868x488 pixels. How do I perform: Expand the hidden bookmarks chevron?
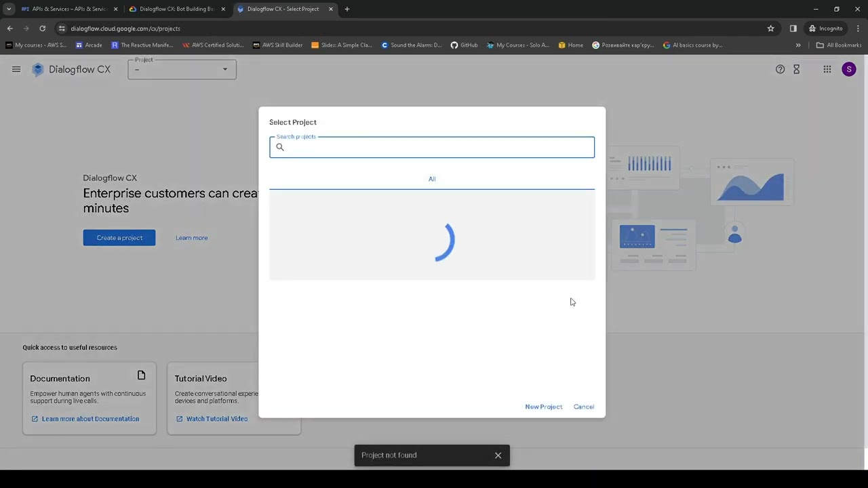coord(798,45)
